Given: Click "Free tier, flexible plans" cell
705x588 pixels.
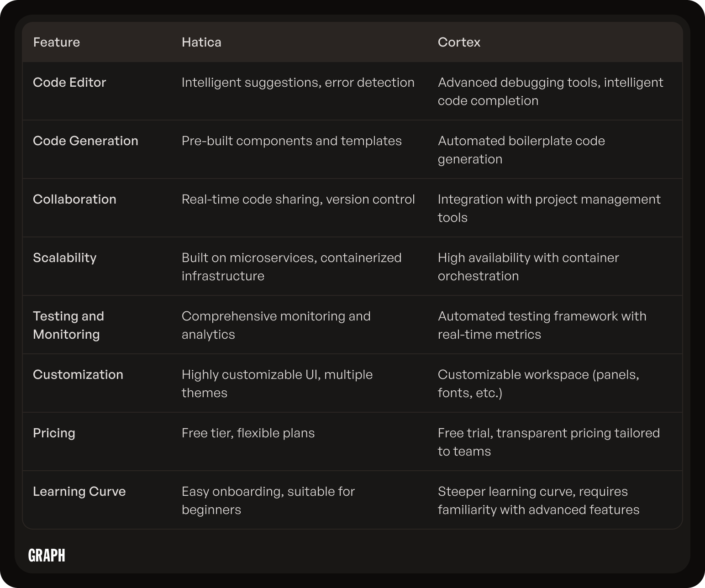Looking at the screenshot, I should (248, 433).
